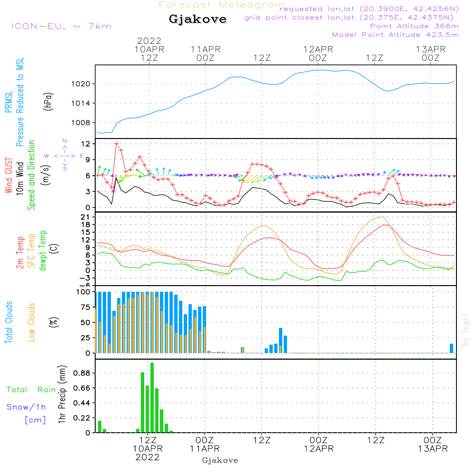Screen dimensions: 476x476
Task: Click the 'SFC Temp' orange label
Action: 31,251
